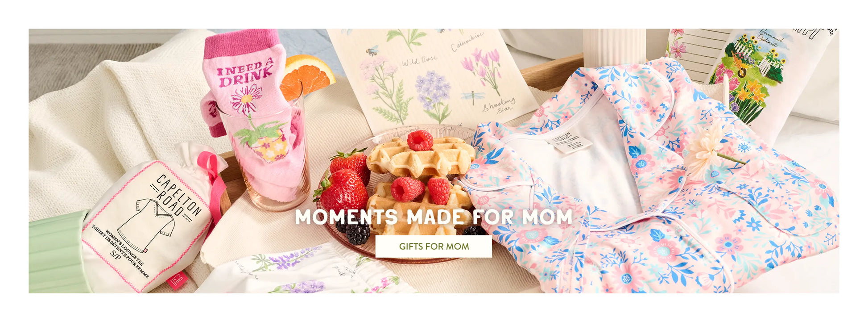Click the Moments Made For Mom headline
The height and width of the screenshot is (322, 868).
pos(433,217)
